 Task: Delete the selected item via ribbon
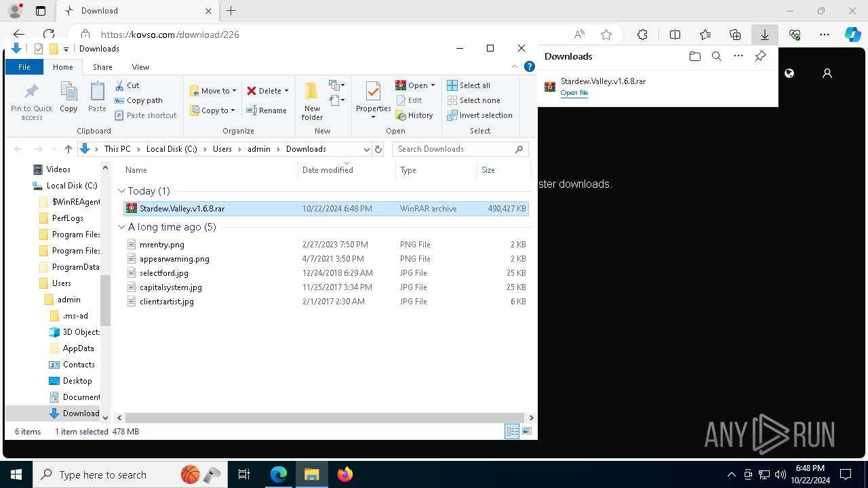pyautogui.click(x=264, y=91)
